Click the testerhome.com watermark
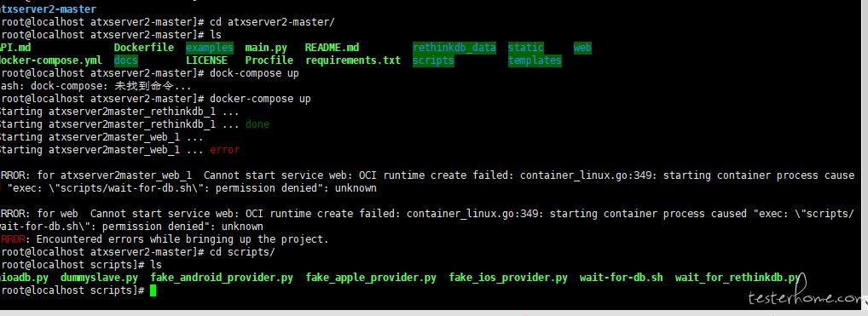Screen dimensions: 868x316 (x=805, y=297)
